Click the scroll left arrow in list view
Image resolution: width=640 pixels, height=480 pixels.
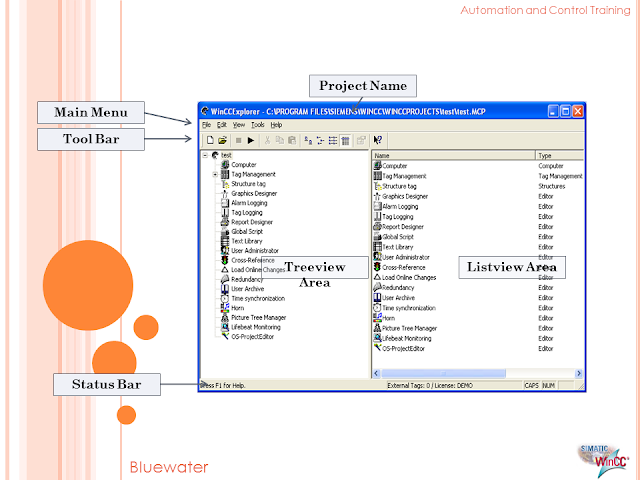tap(376, 373)
